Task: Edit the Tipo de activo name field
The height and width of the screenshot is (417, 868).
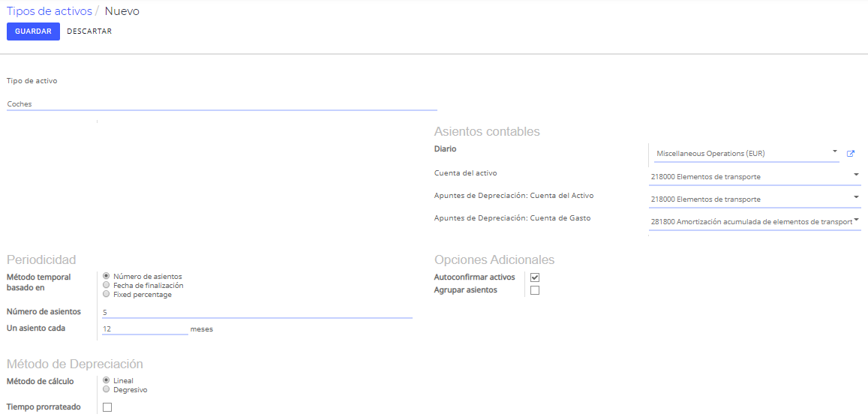Action: (222, 104)
